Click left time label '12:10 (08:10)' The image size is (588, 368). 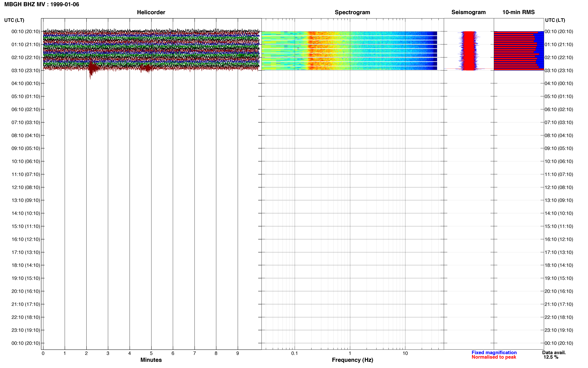(x=26, y=187)
